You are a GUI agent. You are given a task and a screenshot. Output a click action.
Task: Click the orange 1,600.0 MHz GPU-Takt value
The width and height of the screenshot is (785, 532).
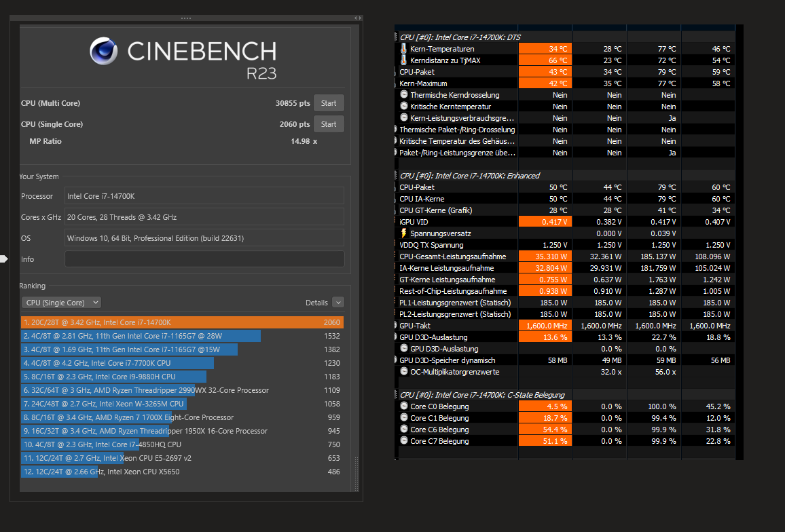click(x=545, y=325)
